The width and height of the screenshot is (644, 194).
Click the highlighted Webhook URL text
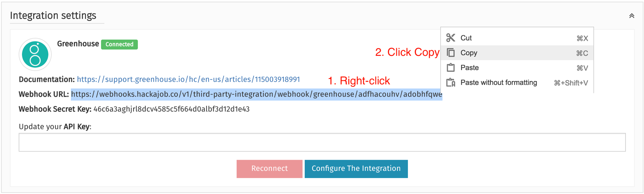pyautogui.click(x=256, y=94)
